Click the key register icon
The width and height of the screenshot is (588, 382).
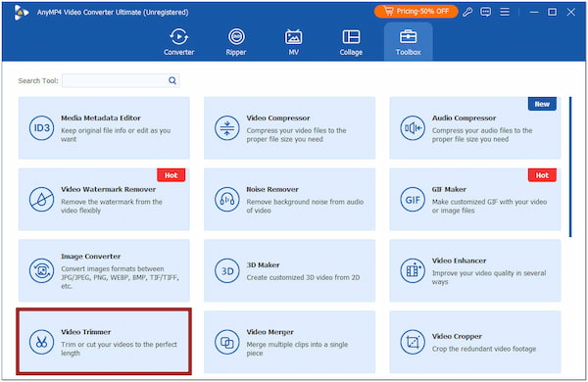click(467, 12)
